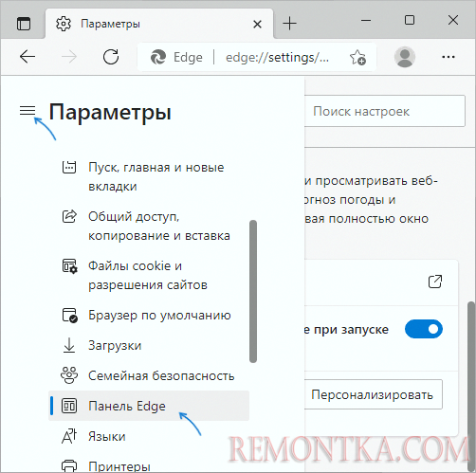This screenshot has height=473, width=476.
Task: Open a new tab with the plus button
Action: (289, 24)
